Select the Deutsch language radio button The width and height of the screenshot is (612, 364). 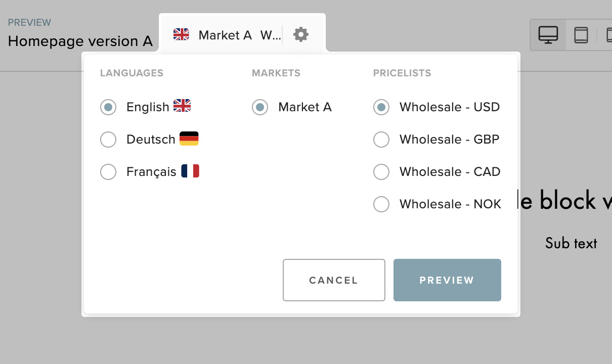108,140
